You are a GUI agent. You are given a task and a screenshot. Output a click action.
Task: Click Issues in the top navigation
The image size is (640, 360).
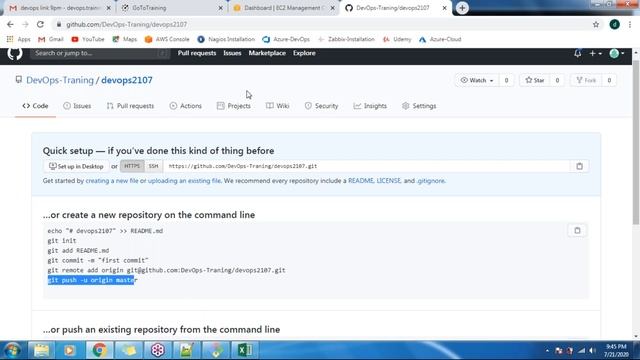coord(232,53)
